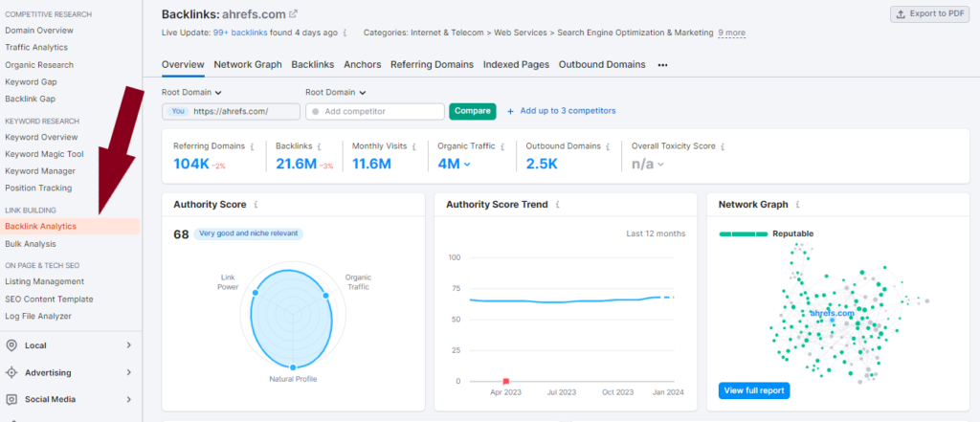The image size is (980, 422).
Task: Switch to the Anchors tab
Action: (x=363, y=64)
